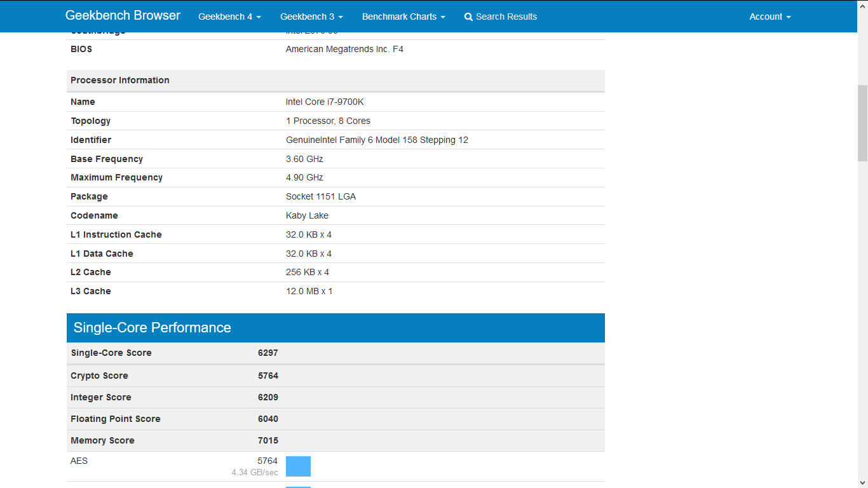The width and height of the screenshot is (868, 488).
Task: Click the 'Kaby Lake' codename value
Action: 307,215
